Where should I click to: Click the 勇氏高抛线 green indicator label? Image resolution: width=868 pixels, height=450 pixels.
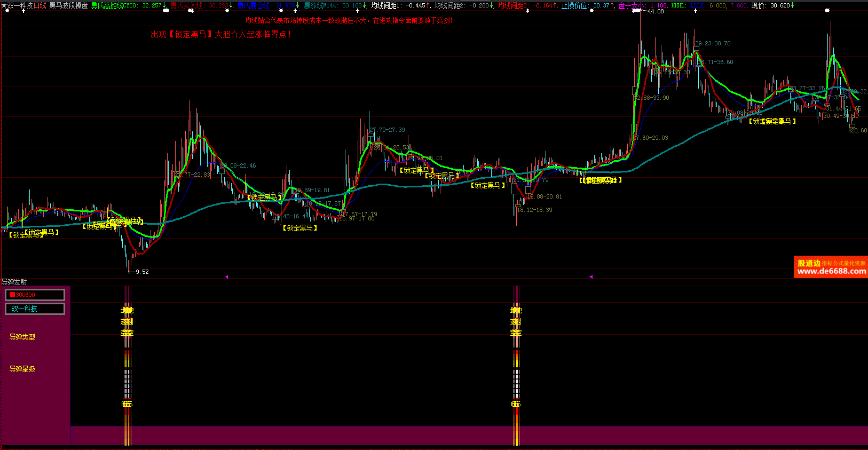point(107,5)
